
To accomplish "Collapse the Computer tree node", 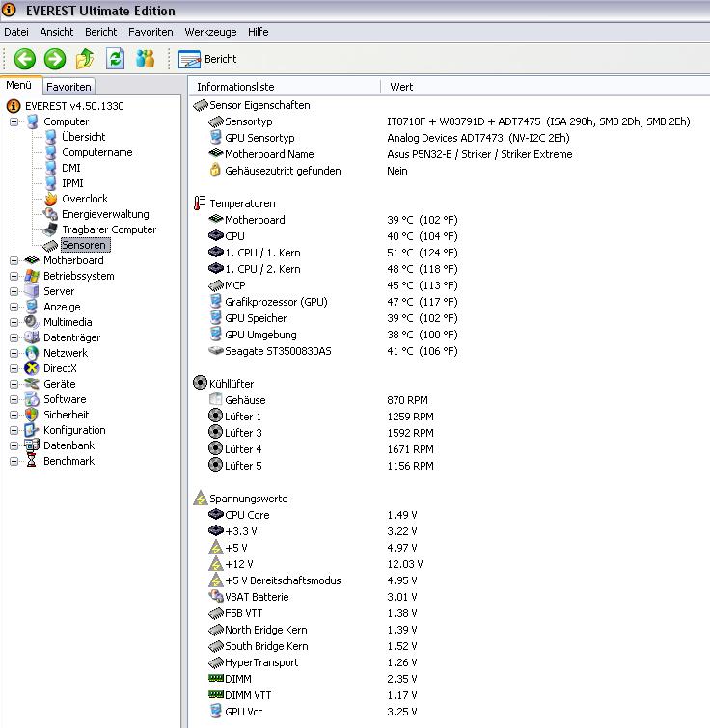I will 14,121.
